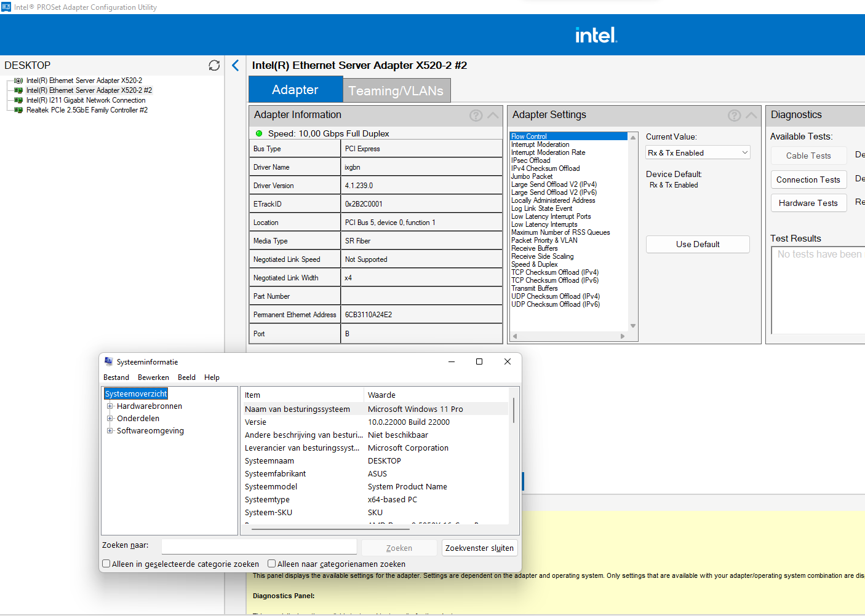Select Log Link State Event setting

(x=541, y=208)
